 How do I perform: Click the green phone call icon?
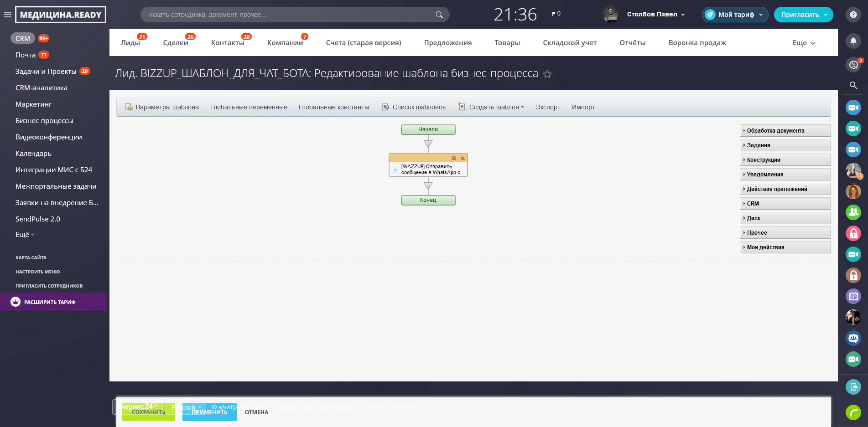[853, 412]
